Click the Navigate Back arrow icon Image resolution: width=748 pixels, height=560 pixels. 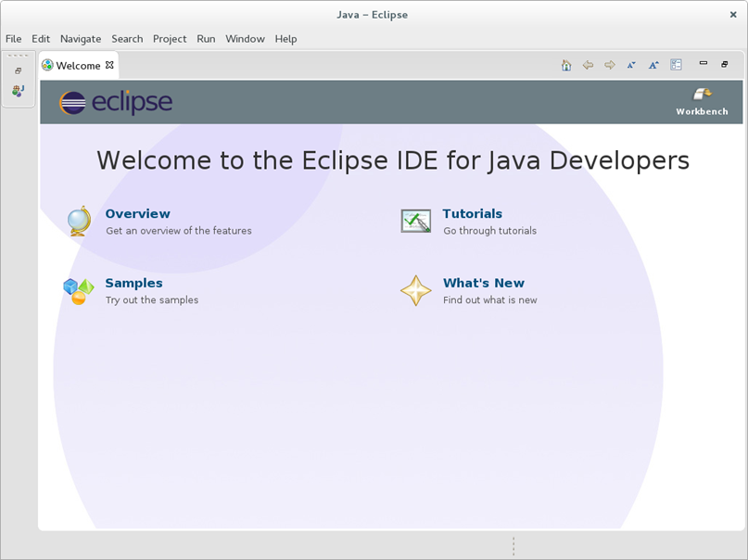(588, 65)
